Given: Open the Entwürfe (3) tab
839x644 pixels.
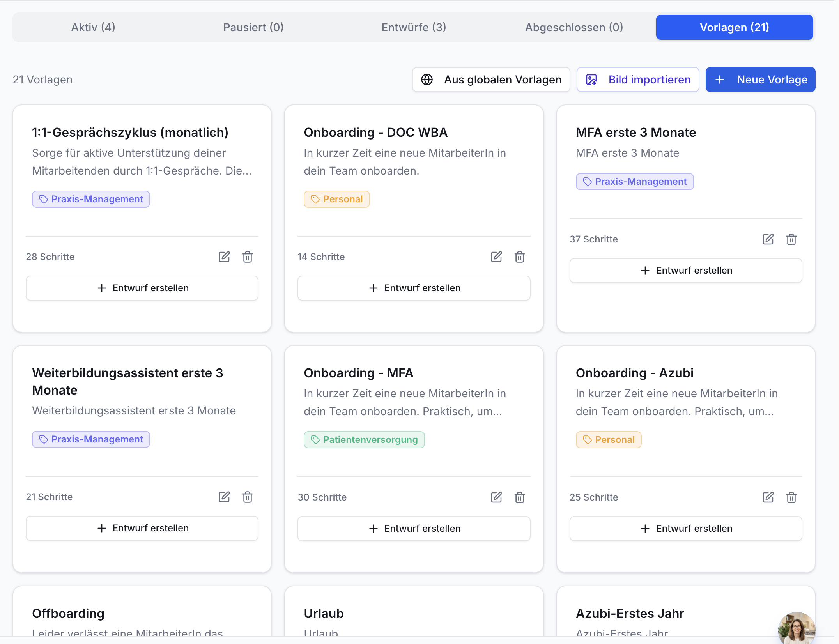Looking at the screenshot, I should [414, 27].
